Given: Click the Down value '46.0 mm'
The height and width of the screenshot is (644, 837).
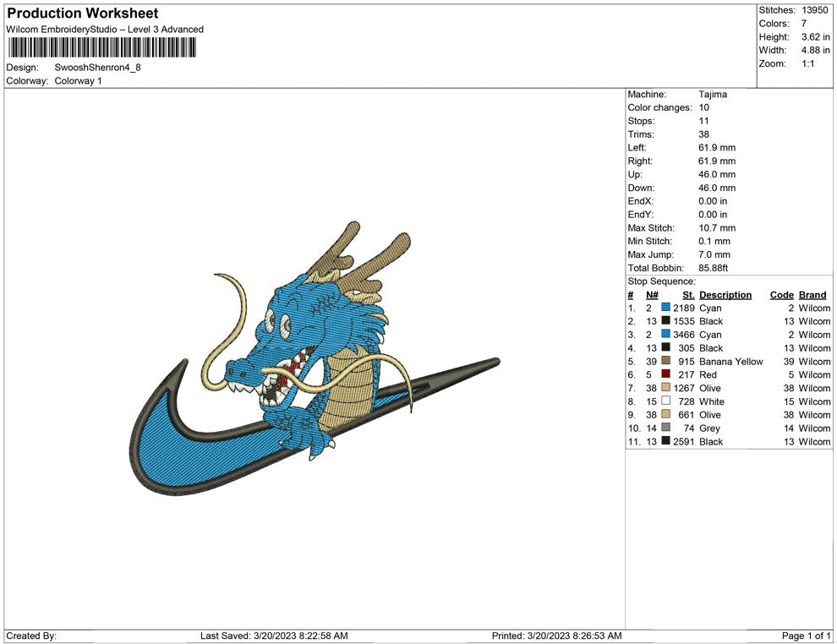Looking at the screenshot, I should pos(717,188).
